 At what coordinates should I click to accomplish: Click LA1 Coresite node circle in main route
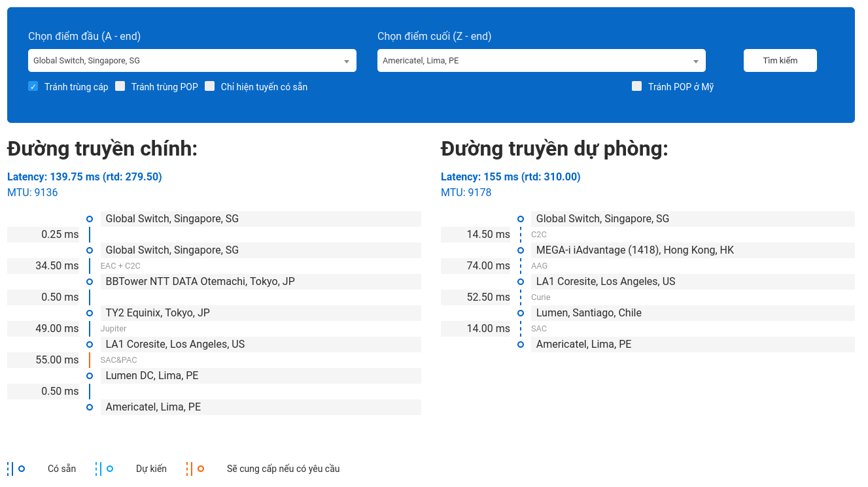[x=90, y=344]
